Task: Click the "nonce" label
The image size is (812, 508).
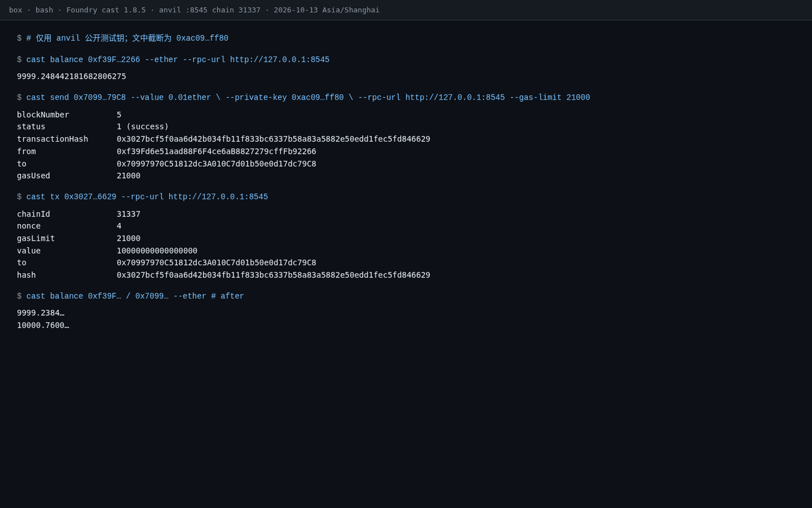Action: (x=29, y=226)
